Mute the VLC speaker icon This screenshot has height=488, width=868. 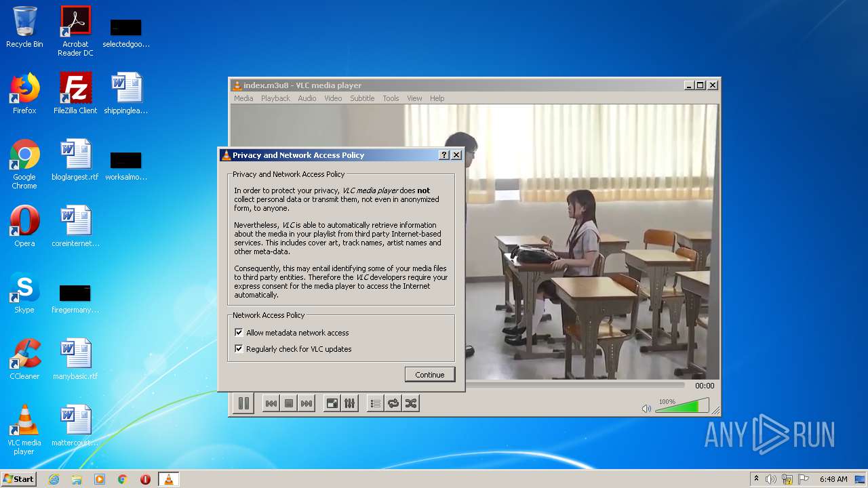coord(646,408)
